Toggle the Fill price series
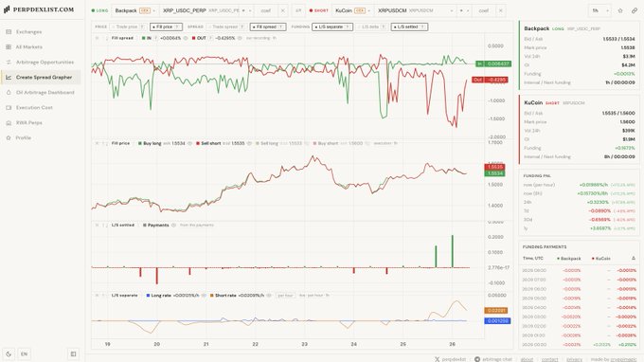 [x=166, y=27]
